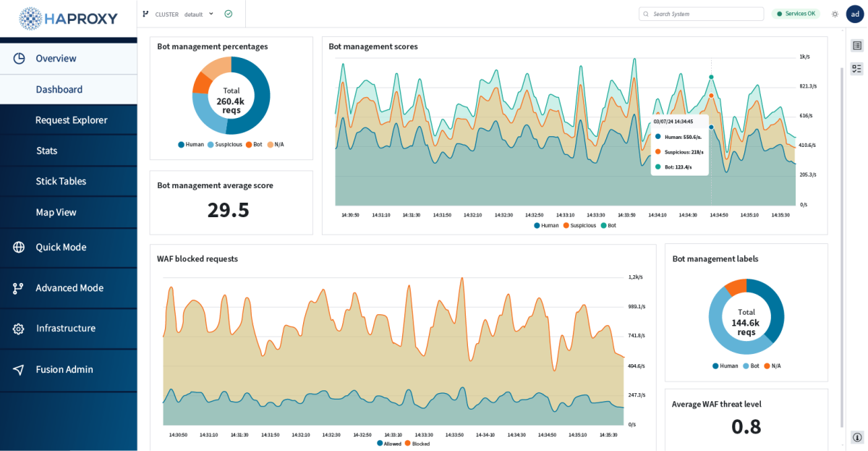Click the Search System input field
Viewport: 868px width, 451px height.
[700, 13]
